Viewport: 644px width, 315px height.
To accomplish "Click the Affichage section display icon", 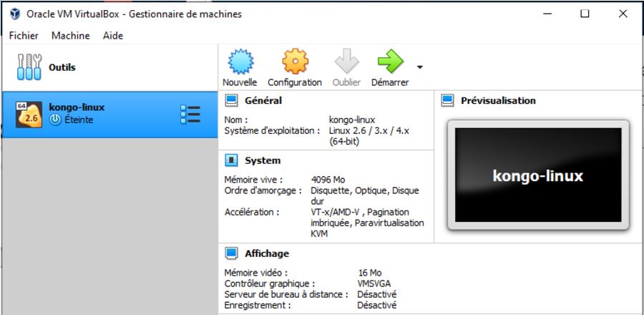I will point(232,253).
